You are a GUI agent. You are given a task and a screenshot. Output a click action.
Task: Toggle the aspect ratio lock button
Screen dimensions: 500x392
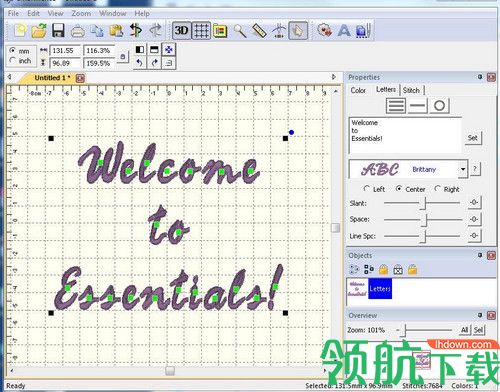coord(123,57)
